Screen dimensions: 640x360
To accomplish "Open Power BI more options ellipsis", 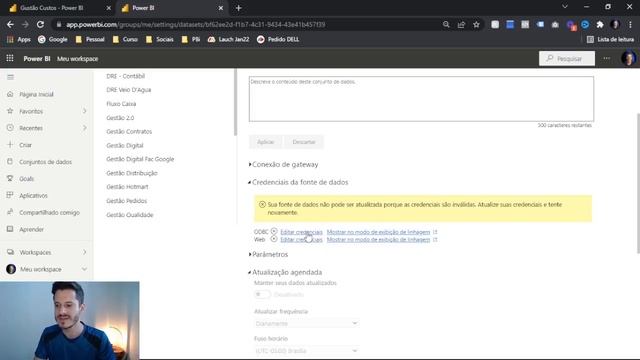I will [607, 58].
